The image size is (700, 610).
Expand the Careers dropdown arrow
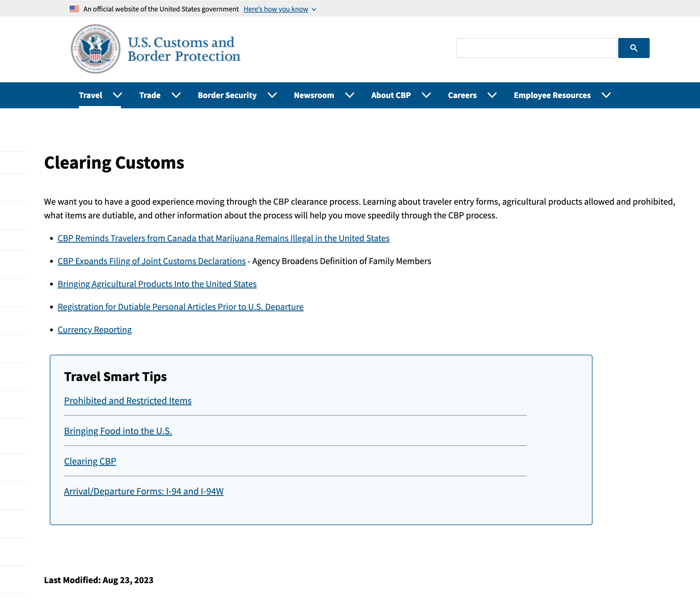(x=492, y=95)
